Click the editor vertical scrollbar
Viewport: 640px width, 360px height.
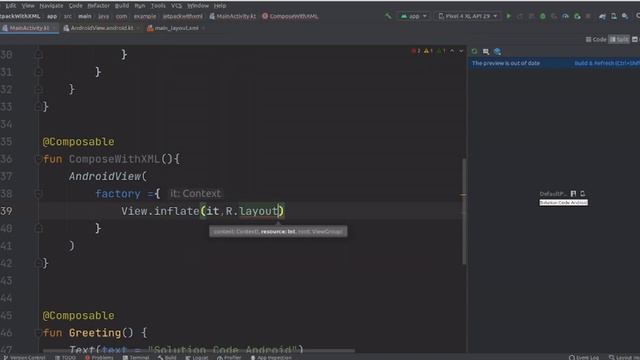tap(464, 211)
